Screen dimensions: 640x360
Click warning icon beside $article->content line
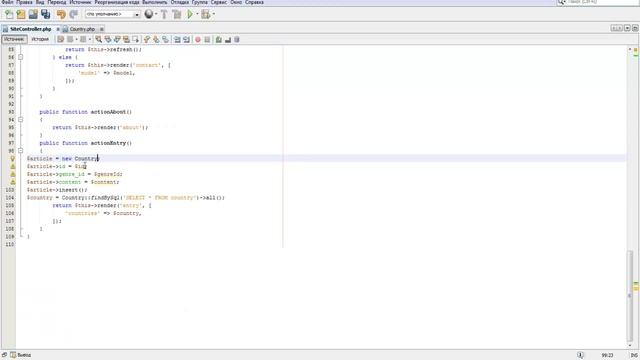13,182
